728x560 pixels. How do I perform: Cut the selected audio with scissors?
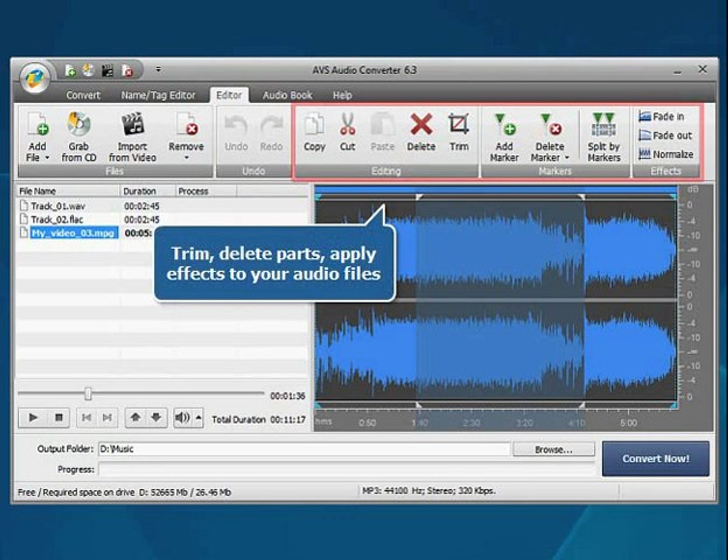347,133
